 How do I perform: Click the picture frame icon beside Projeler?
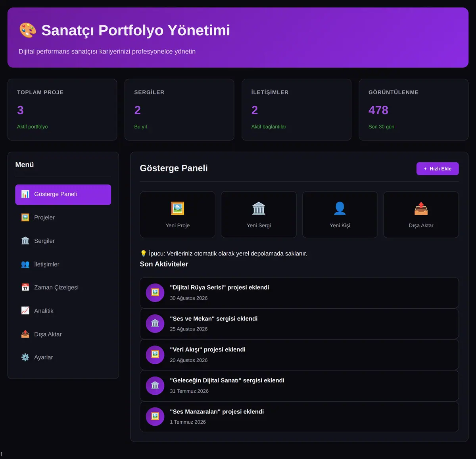coord(25,217)
